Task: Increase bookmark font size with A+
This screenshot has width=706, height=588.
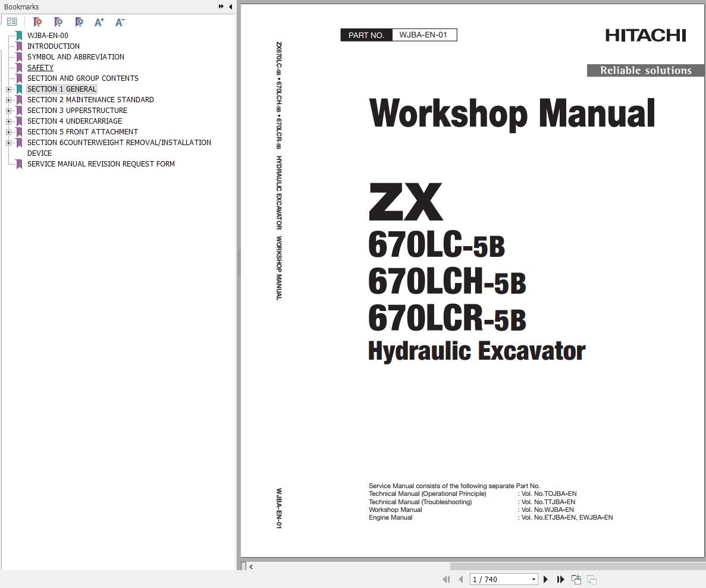Action: [99, 21]
